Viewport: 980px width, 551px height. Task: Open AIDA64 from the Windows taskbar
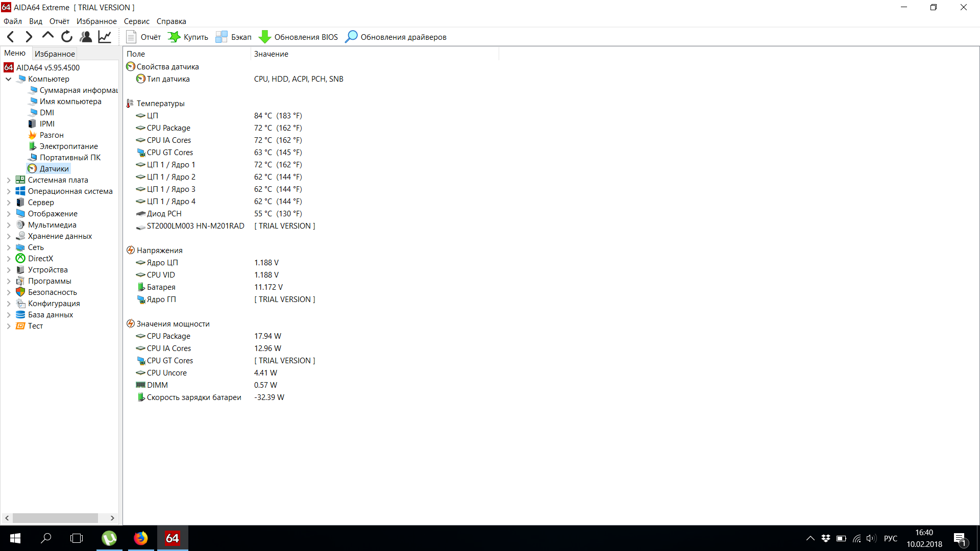tap(173, 538)
